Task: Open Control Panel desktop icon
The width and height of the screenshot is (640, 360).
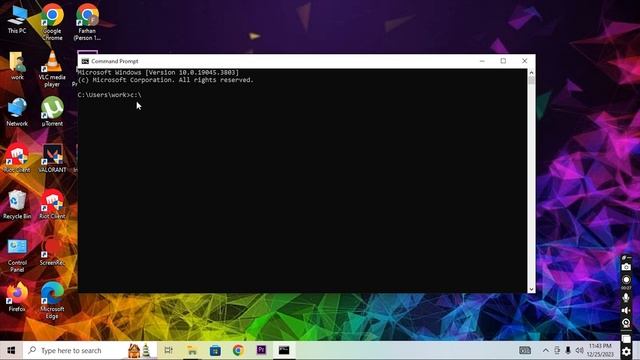Action: [17, 256]
